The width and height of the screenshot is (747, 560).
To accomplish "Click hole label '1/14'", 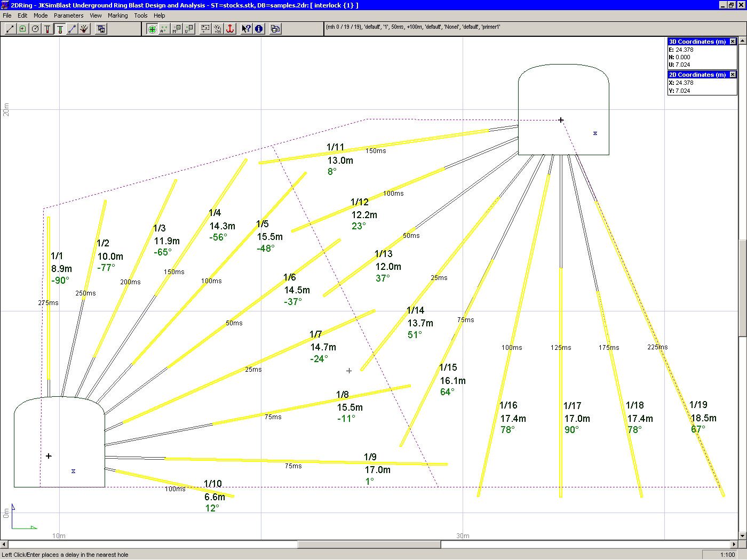I will 416,310.
